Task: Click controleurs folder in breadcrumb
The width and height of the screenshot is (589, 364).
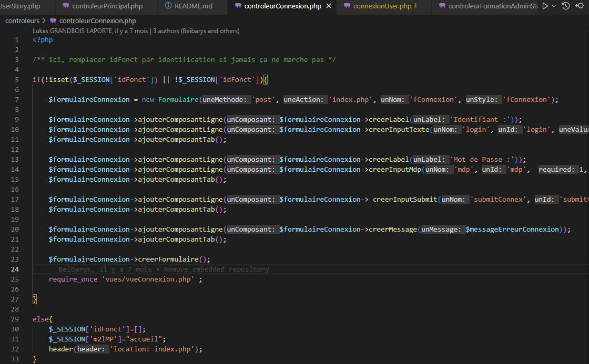Action: pos(22,21)
